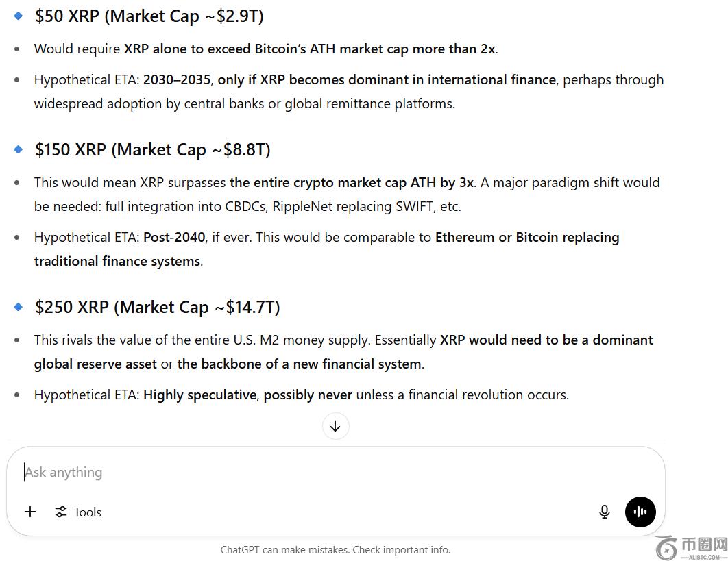Click the ChatGPT can make mistakes disclaimer
728x561 pixels.
click(x=335, y=549)
